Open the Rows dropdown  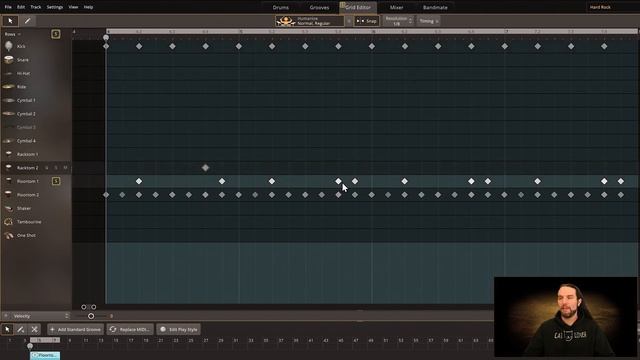point(13,34)
